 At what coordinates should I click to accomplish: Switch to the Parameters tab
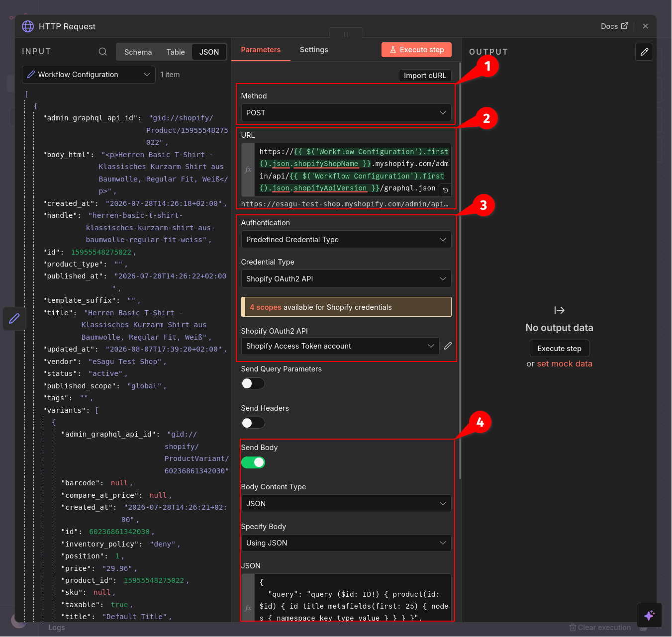[x=261, y=50]
